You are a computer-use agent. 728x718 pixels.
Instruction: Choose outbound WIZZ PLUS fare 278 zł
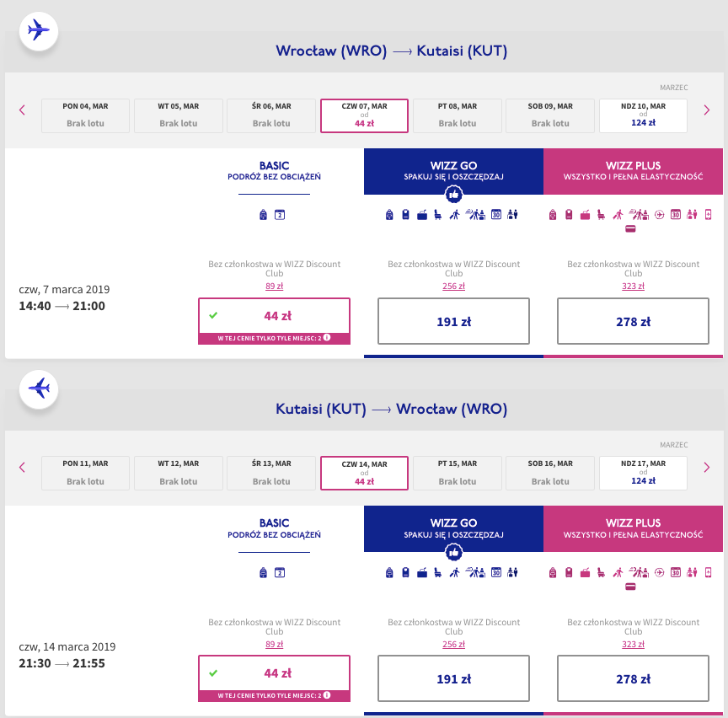click(x=634, y=321)
